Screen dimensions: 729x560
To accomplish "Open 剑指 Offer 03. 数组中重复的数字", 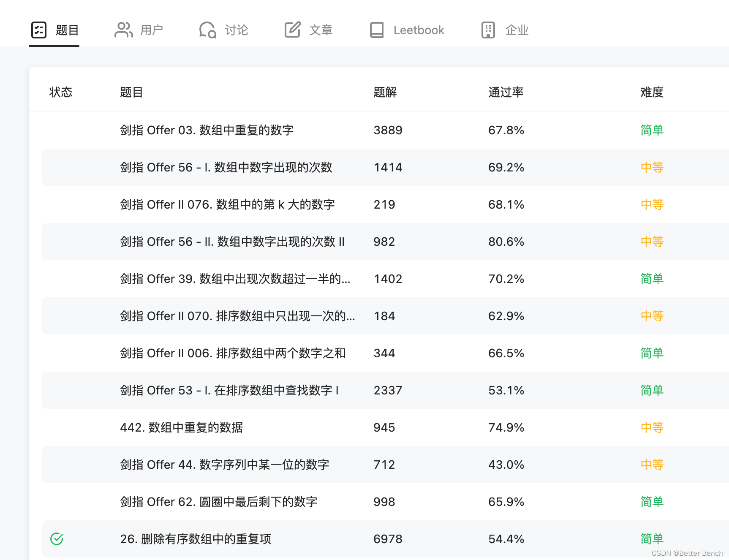I will click(x=207, y=130).
